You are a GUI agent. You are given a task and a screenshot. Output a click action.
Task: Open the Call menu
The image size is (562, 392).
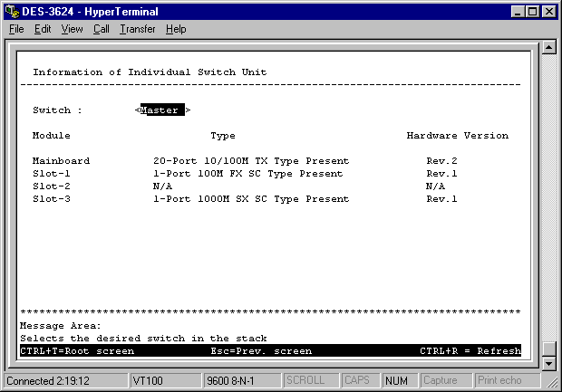101,29
